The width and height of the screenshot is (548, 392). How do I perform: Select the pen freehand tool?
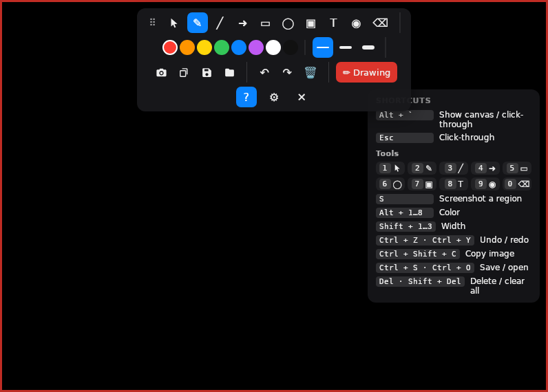198,23
